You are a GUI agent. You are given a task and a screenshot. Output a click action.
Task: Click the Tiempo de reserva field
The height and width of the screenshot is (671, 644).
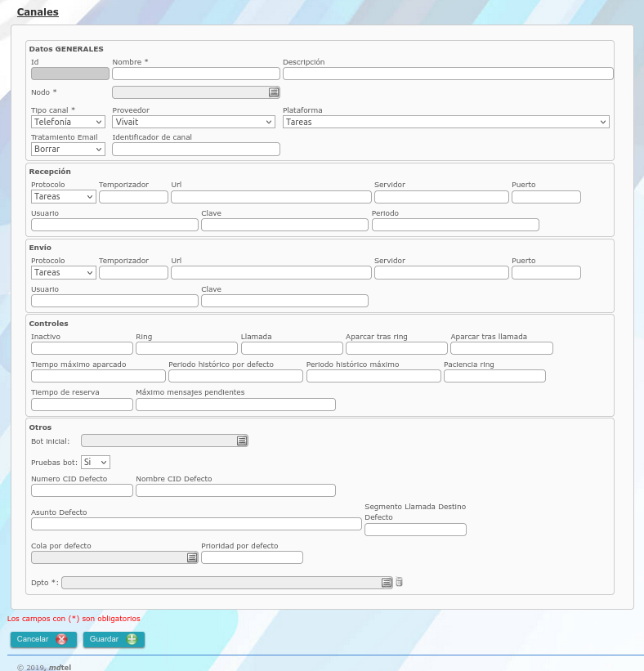tap(83, 405)
